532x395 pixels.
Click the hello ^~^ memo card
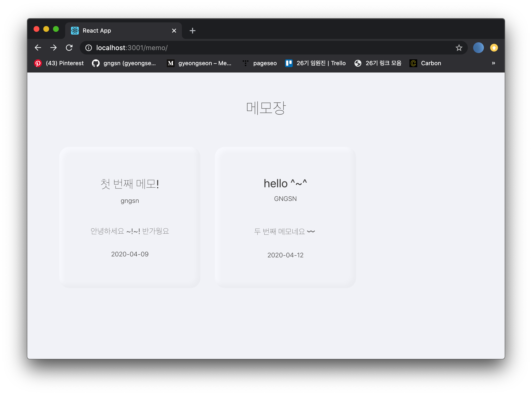(x=285, y=217)
